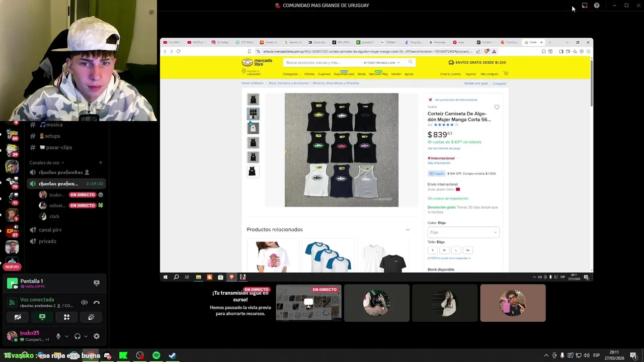Open Spotify in Windows taskbar
The height and width of the screenshot is (362, 644).
coord(156,355)
